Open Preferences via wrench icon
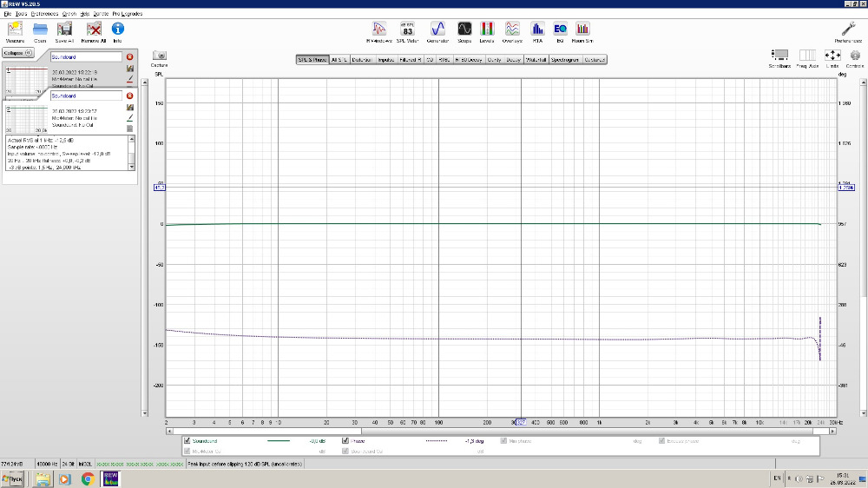The height and width of the screenshot is (488, 868). 848,32
